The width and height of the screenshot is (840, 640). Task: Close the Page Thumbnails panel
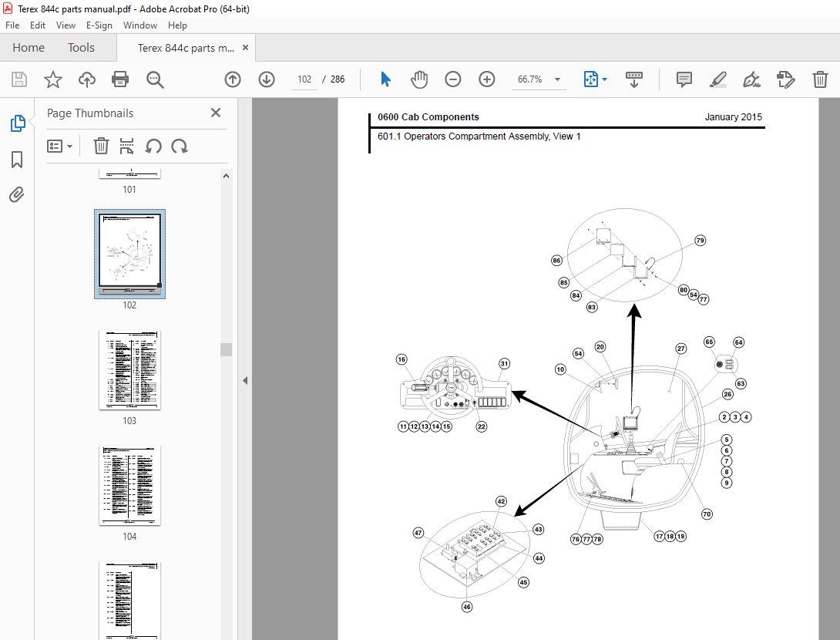pyautogui.click(x=216, y=113)
